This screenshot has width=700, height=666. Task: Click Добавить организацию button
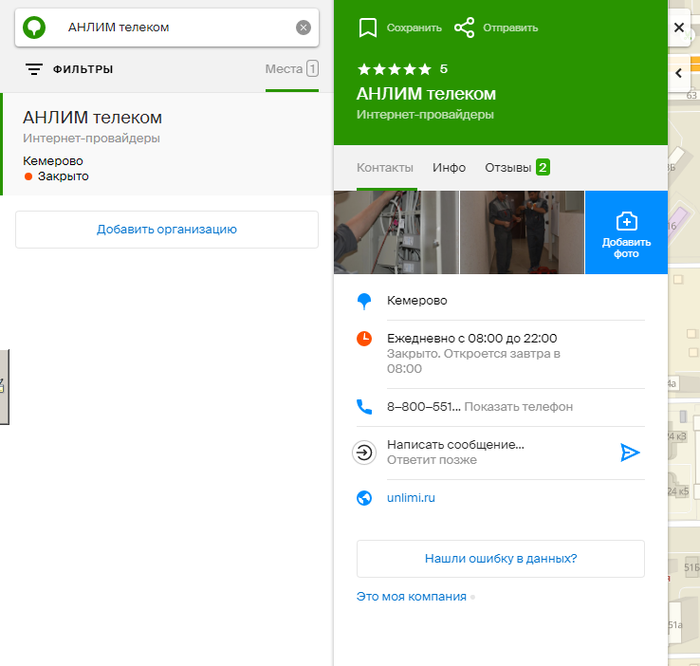click(x=166, y=229)
